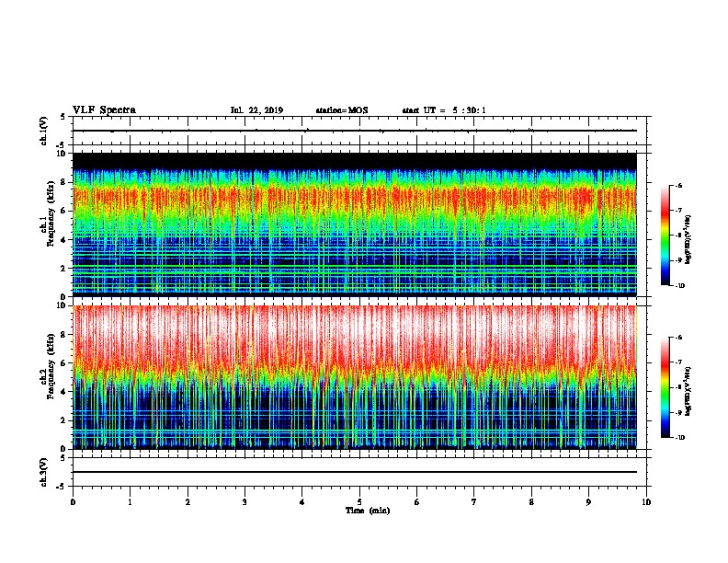The width and height of the screenshot is (728, 563).
Task: Click time axis tick label "2"
Action: 188,502
